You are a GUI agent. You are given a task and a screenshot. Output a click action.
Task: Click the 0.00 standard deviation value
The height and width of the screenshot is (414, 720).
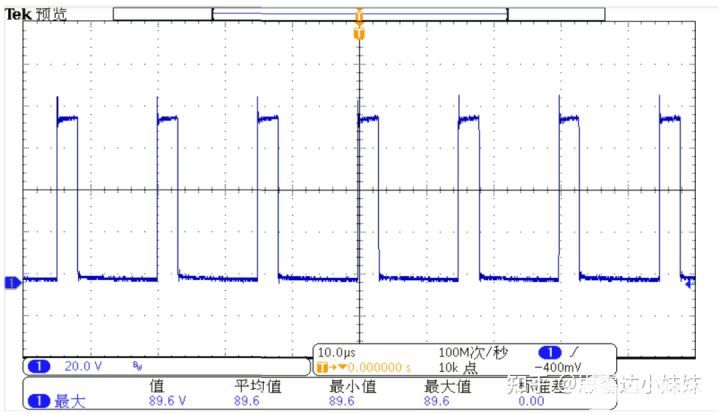point(531,401)
